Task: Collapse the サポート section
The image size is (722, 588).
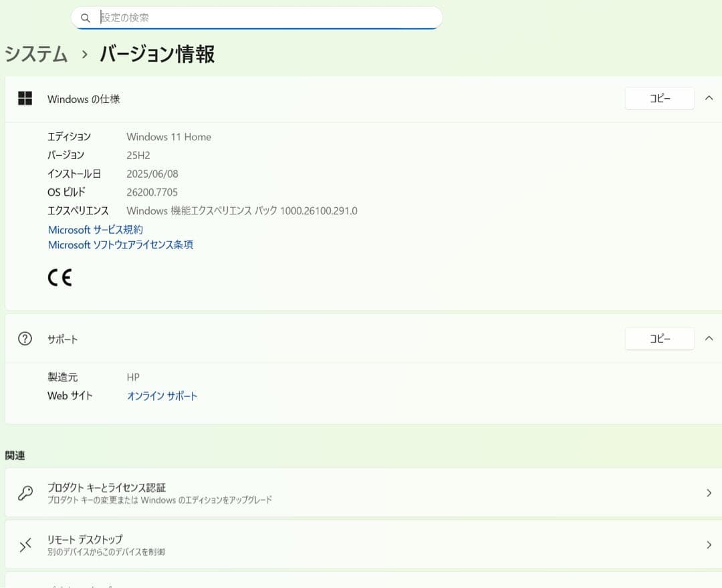Action: pos(709,338)
